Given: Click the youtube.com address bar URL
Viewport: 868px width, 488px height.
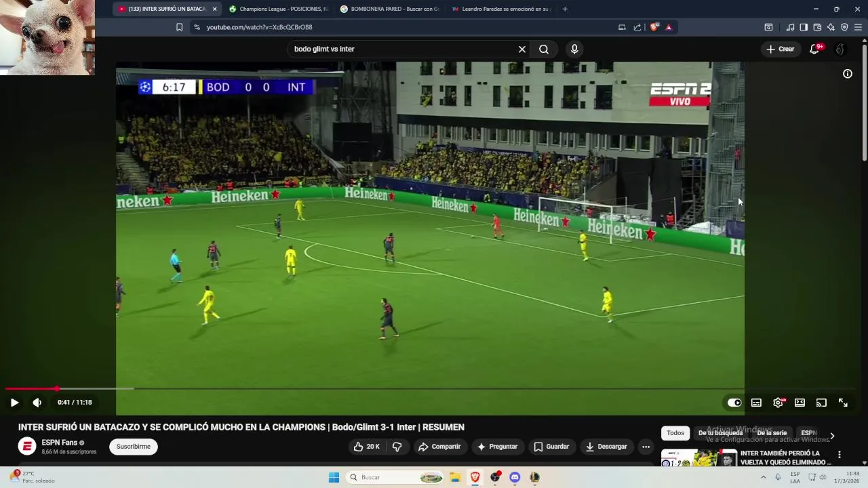Looking at the screenshot, I should click(260, 27).
